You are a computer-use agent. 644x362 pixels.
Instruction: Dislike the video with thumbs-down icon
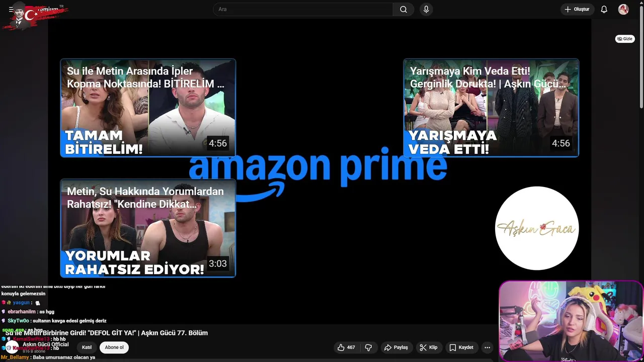(368, 347)
